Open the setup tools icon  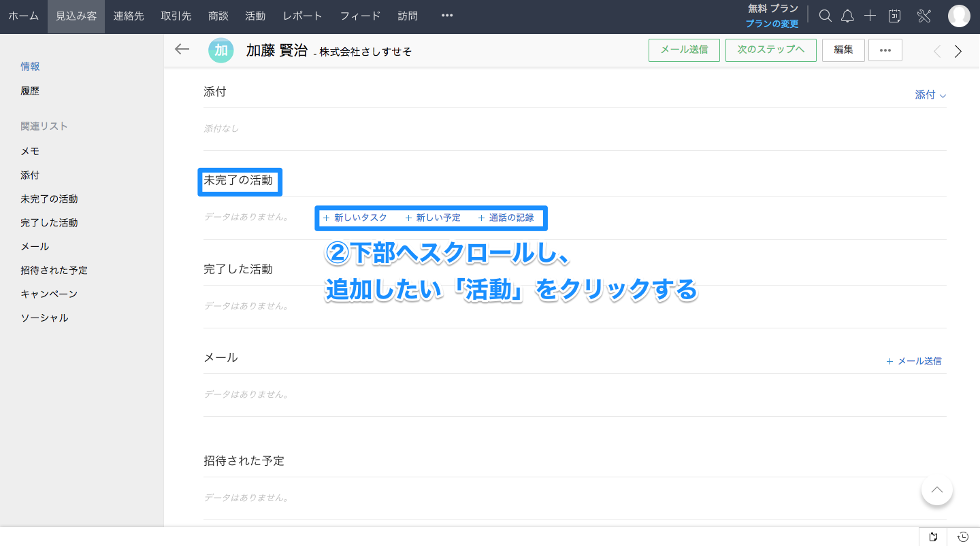click(x=924, y=16)
